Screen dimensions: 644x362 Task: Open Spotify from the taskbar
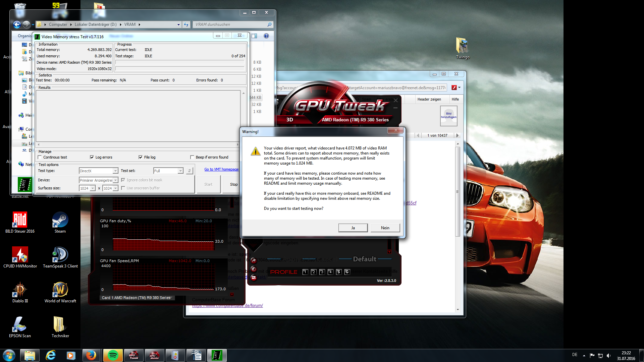pyautogui.click(x=113, y=355)
